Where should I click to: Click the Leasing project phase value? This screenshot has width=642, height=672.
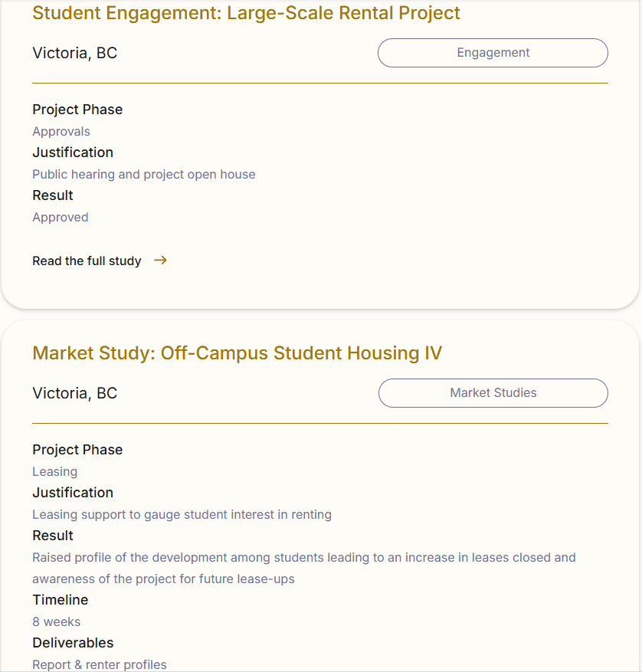tap(54, 472)
